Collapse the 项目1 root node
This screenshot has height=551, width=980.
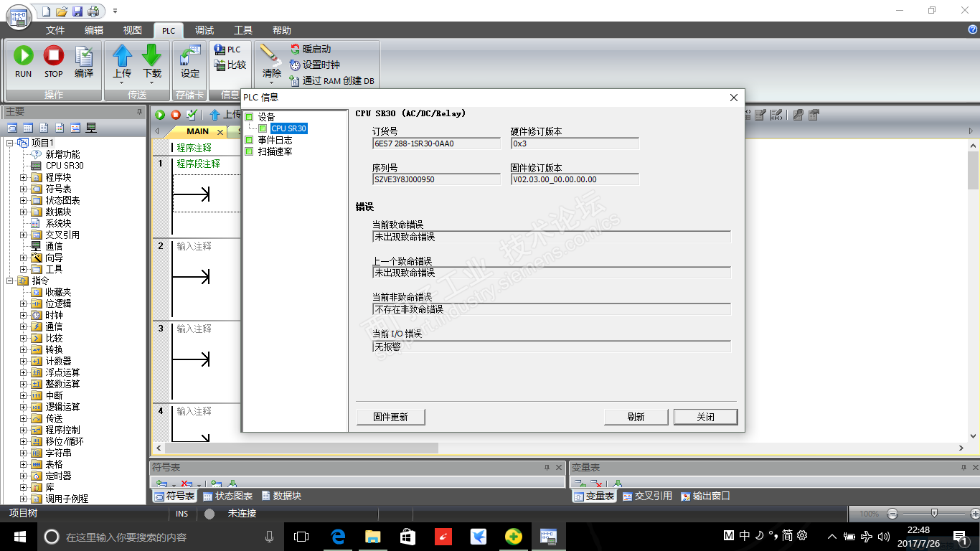point(10,143)
